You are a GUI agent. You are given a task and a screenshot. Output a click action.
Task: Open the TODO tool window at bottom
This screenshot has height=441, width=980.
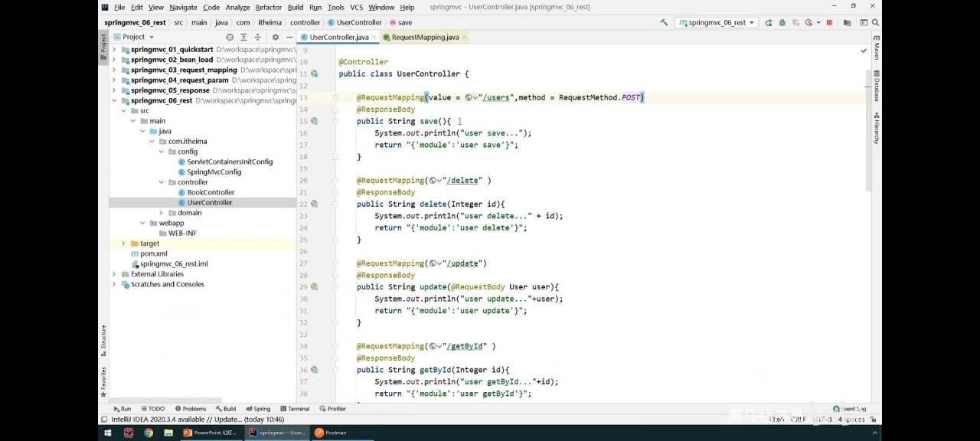pos(152,409)
